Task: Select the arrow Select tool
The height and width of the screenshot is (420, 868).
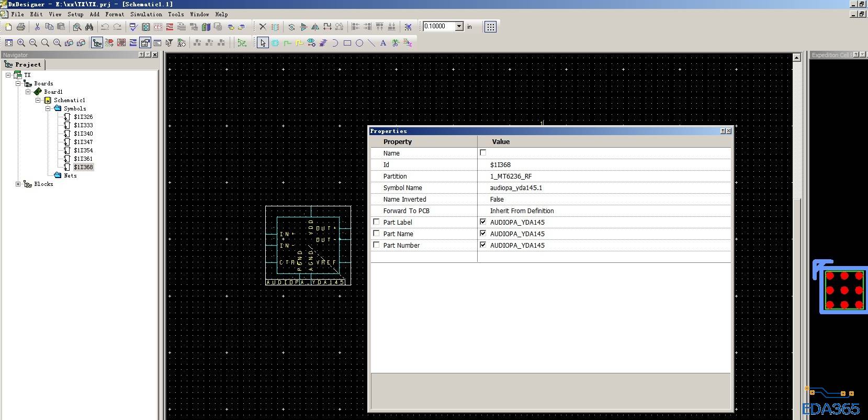Action: point(263,43)
